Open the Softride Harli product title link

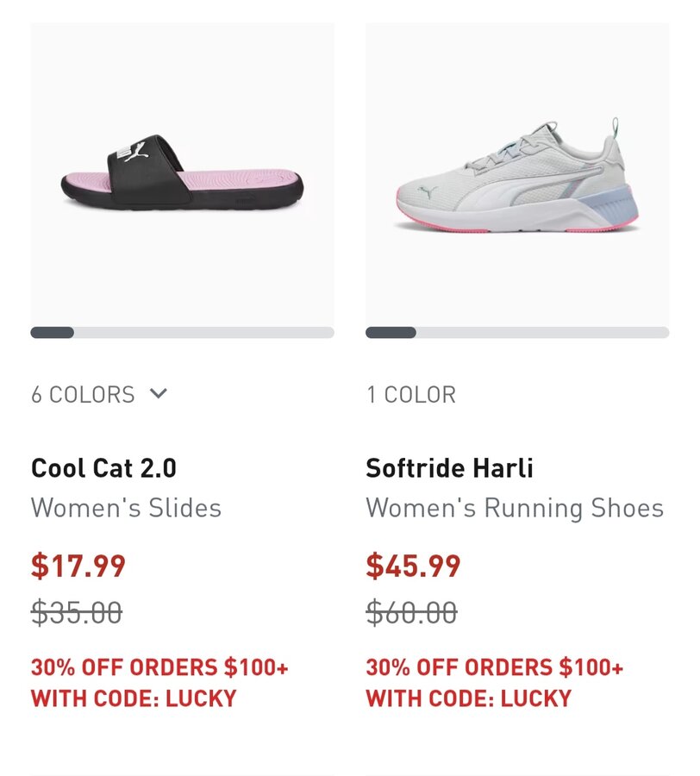click(x=449, y=468)
